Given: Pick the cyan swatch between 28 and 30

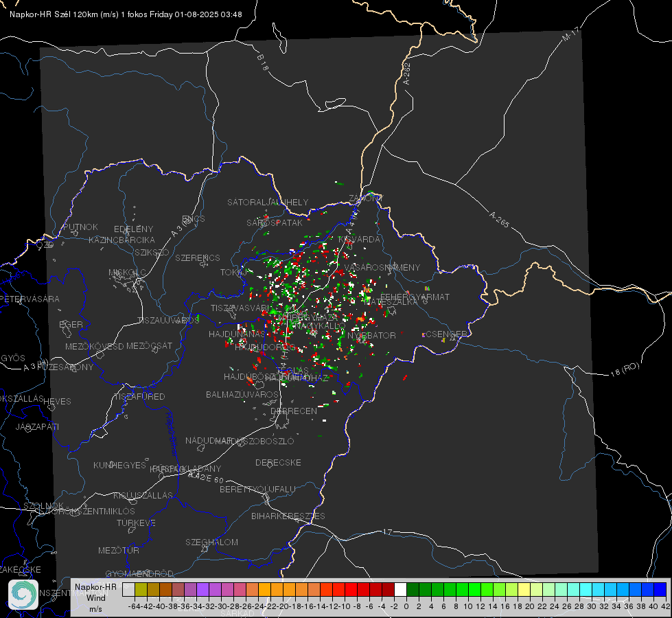Looking at the screenshot, I should tap(586, 589).
